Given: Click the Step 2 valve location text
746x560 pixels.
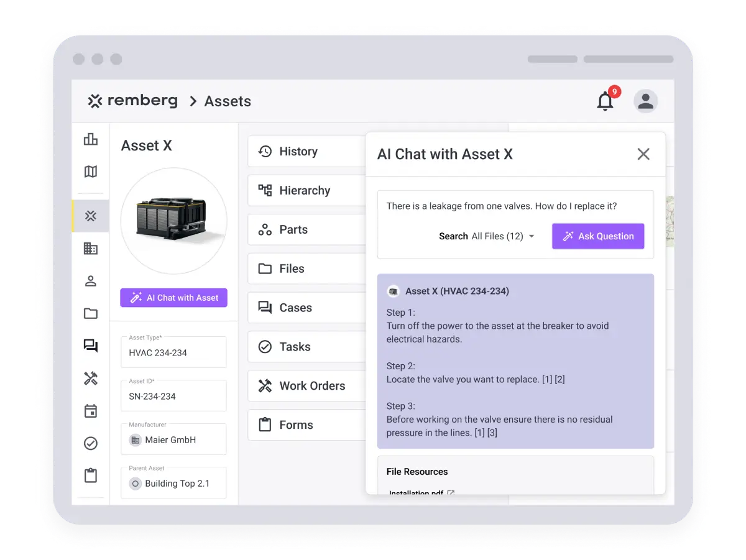Looking at the screenshot, I should (x=476, y=379).
